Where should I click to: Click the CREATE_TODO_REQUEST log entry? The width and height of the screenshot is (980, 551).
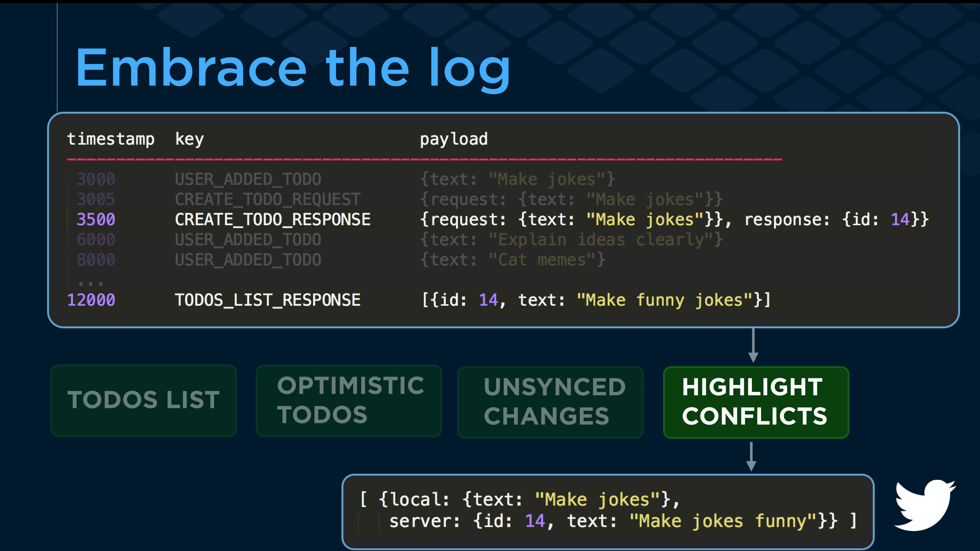268,199
